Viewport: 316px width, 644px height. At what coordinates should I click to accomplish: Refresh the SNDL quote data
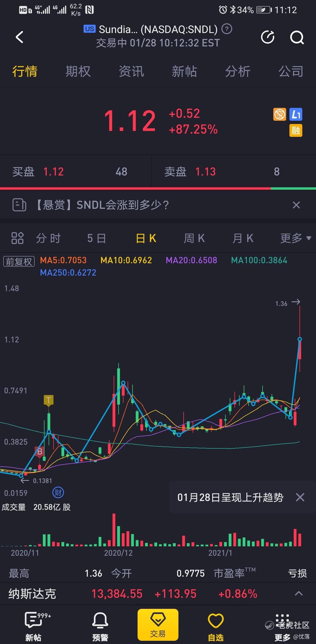point(268,37)
